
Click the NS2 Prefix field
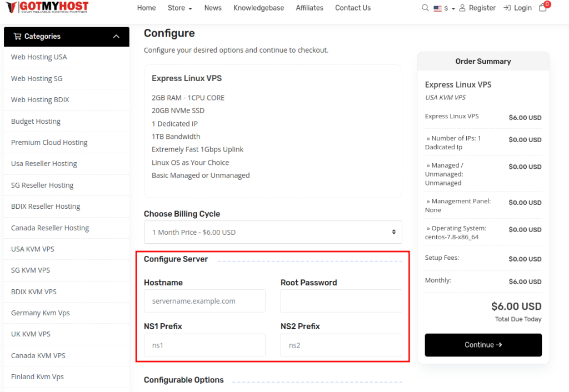click(341, 345)
